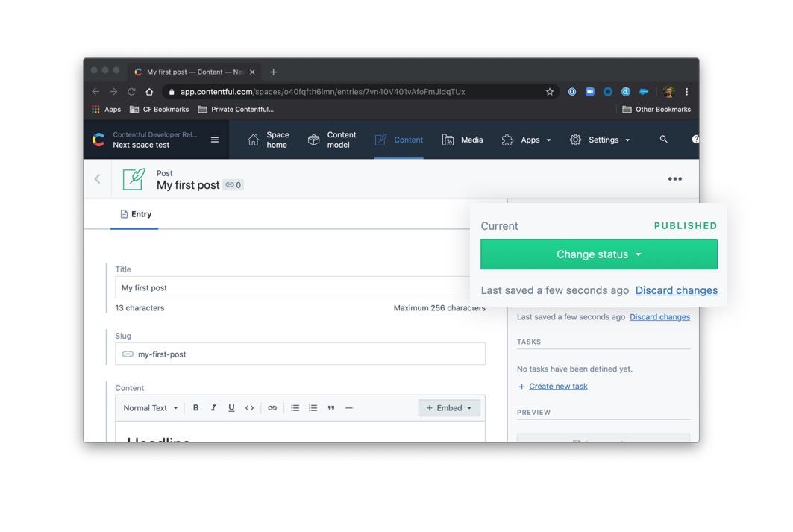Click the browser address bar URL

pos(323,92)
